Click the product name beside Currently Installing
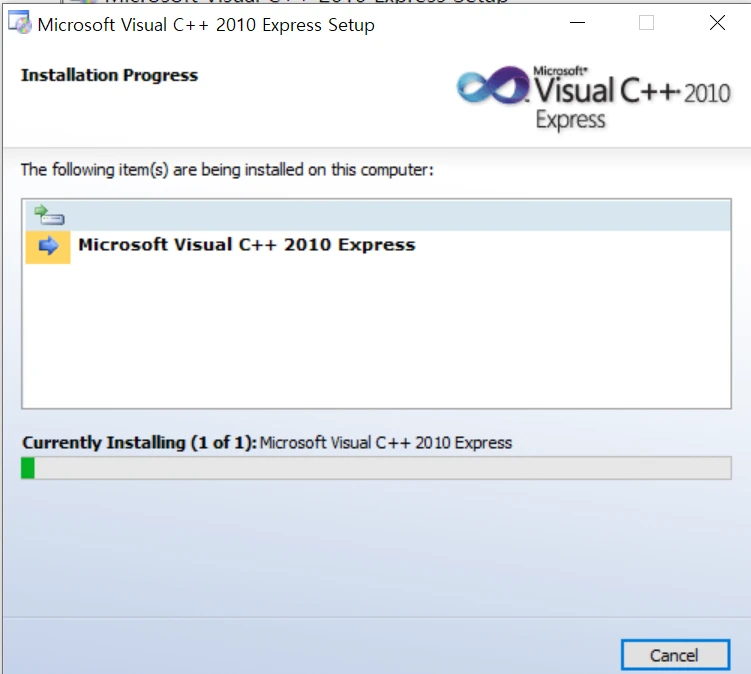Image resolution: width=751 pixels, height=674 pixels. click(385, 442)
